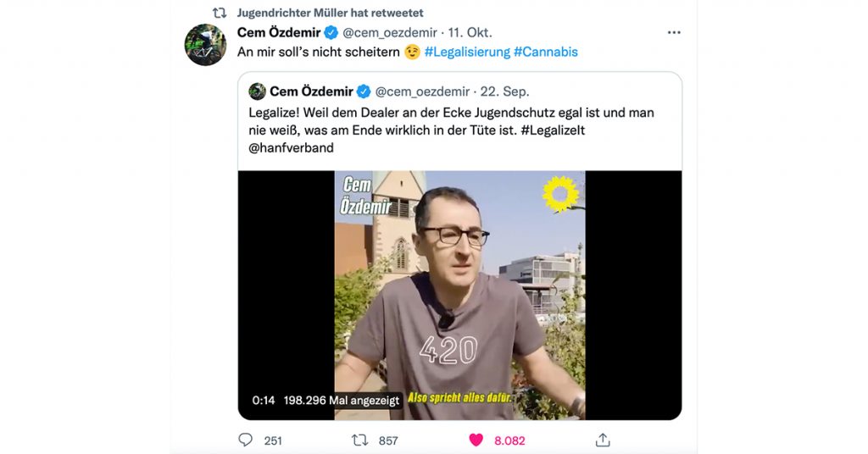
Task: Click the small avatar in quoted tweet
Action: tap(258, 91)
